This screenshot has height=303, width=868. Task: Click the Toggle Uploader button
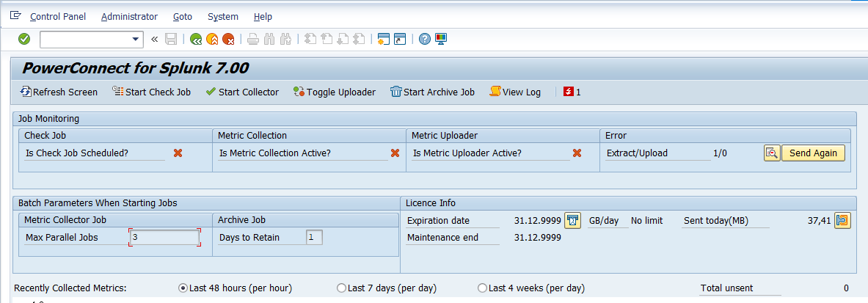pos(334,92)
